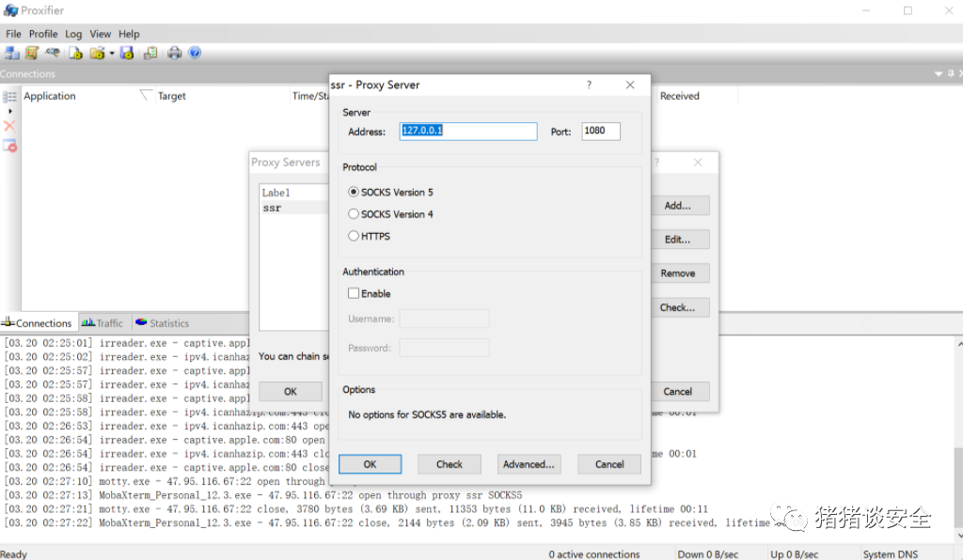Click the disabled Username field

(444, 319)
